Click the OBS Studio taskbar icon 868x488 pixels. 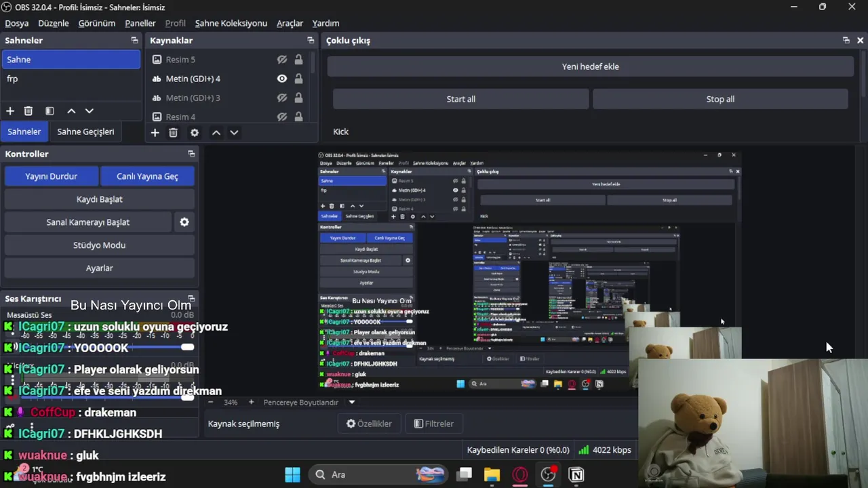[x=549, y=474]
